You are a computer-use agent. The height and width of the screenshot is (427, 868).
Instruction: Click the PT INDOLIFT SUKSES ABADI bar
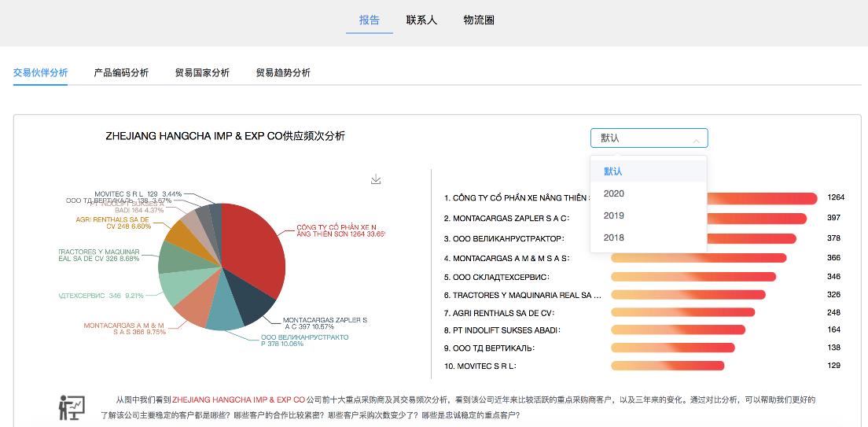(x=678, y=330)
